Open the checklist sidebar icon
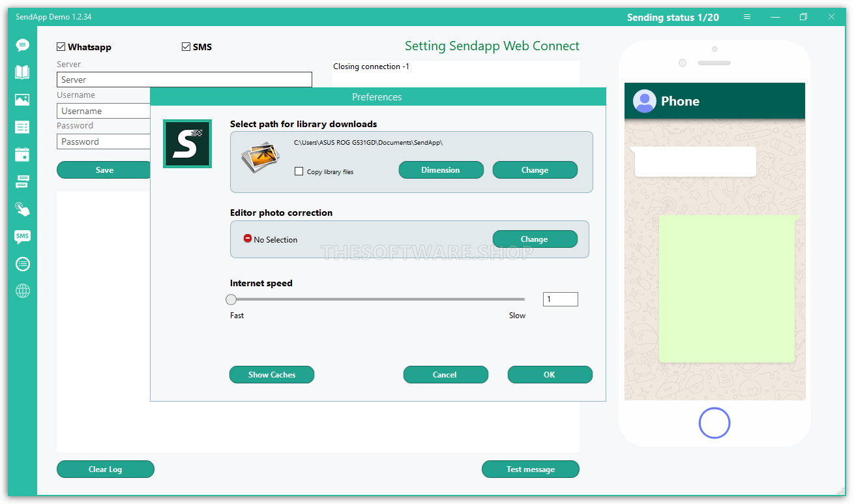854x504 pixels. coord(23,127)
